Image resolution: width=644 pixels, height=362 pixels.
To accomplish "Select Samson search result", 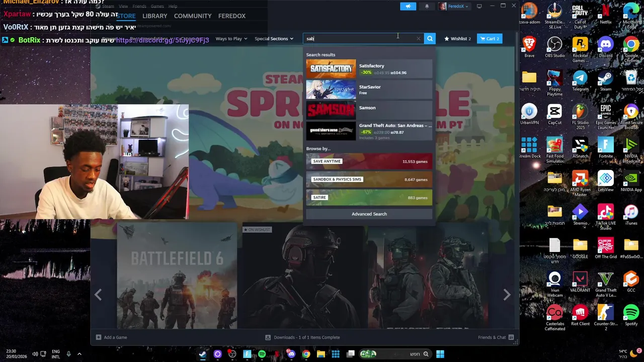I will [369, 110].
